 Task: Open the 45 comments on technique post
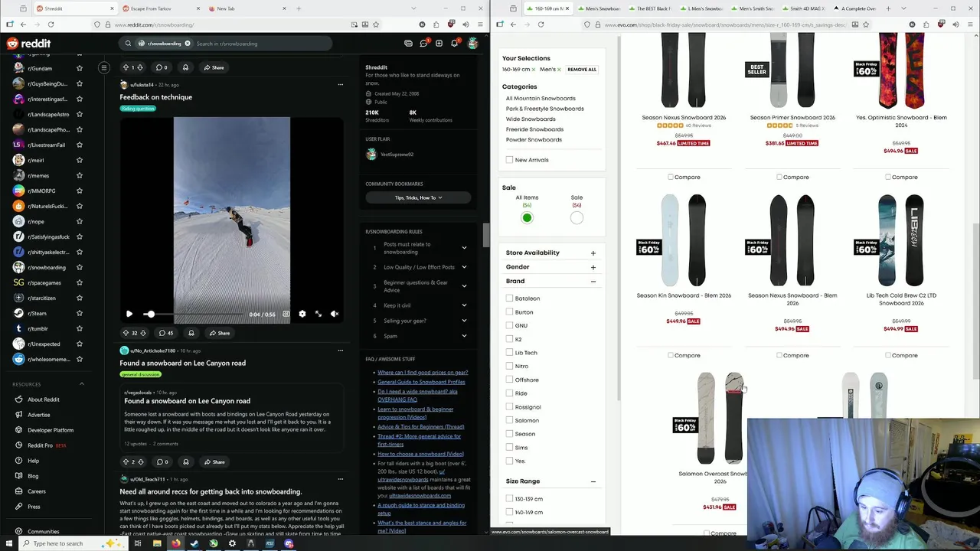pos(165,333)
